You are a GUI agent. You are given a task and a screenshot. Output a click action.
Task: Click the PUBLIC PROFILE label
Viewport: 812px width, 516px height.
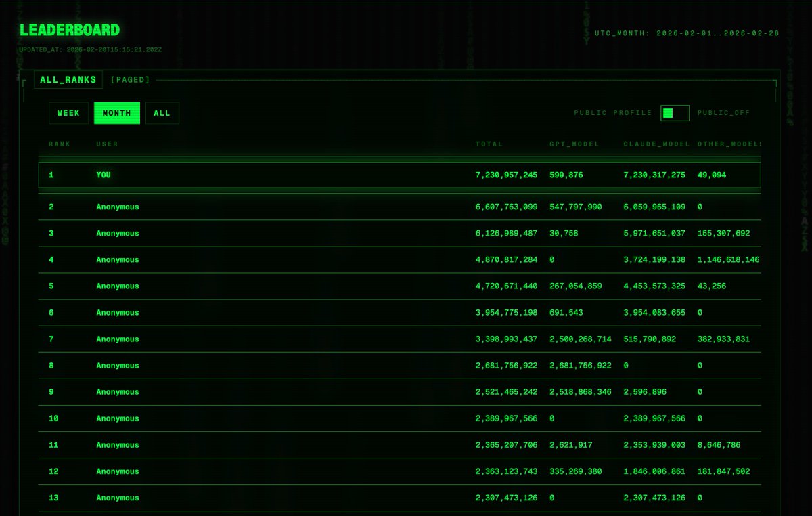[613, 113]
